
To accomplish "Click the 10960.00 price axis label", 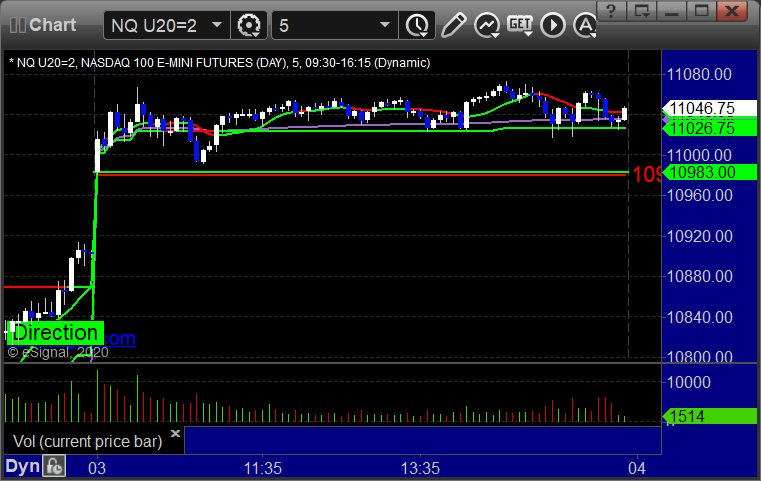I will [699, 195].
